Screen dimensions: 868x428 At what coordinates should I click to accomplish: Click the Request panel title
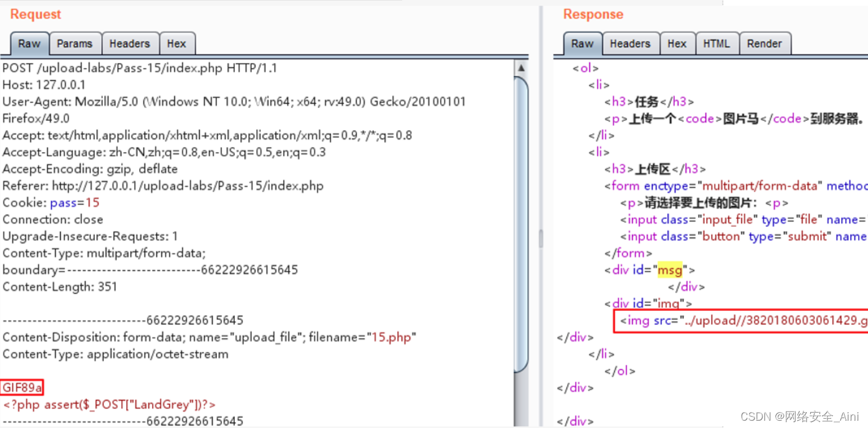(36, 14)
